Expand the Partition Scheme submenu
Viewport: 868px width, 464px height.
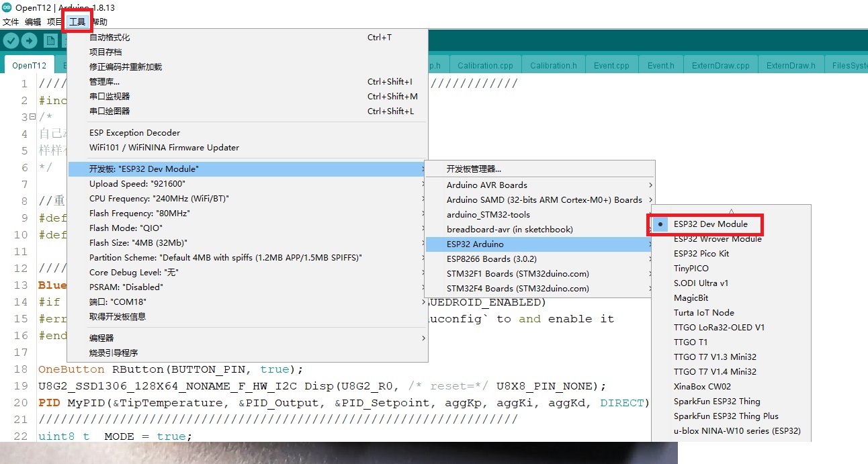(x=247, y=258)
